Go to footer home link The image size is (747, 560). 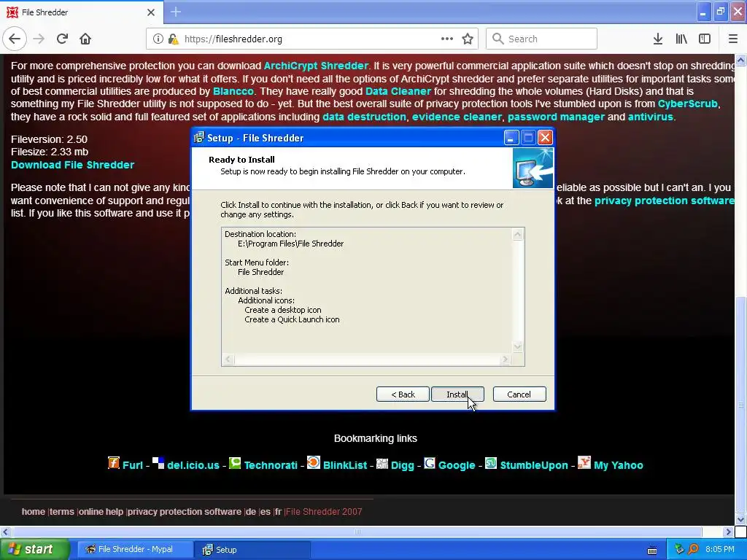(x=34, y=511)
